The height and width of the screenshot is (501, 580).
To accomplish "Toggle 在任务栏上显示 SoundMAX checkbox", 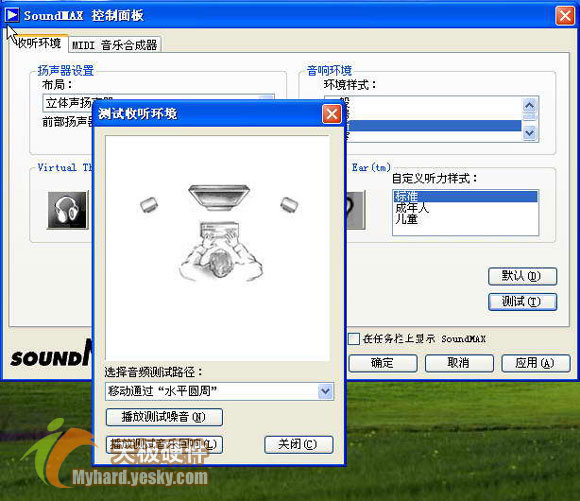I will coord(354,339).
